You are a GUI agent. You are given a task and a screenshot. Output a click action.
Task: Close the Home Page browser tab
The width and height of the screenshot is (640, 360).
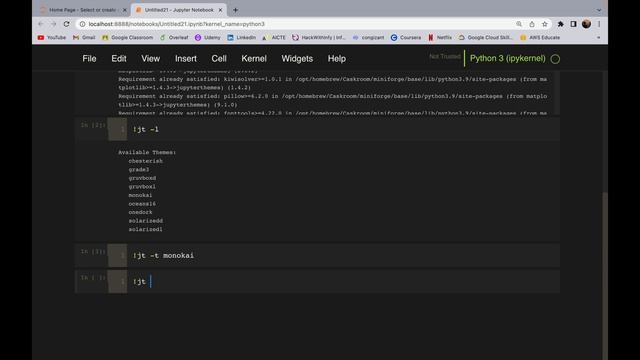pos(124,10)
